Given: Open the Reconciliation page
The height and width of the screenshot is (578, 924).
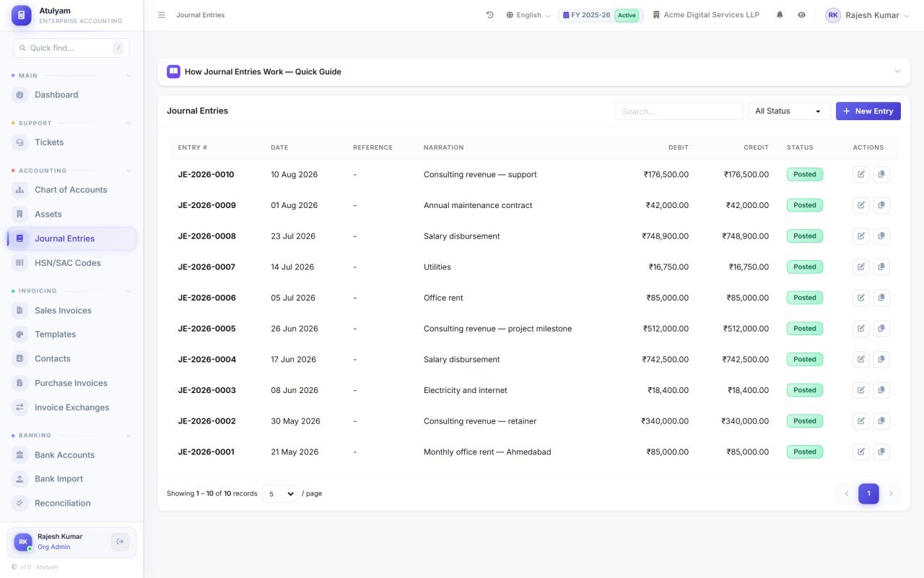Looking at the screenshot, I should 71,504.
